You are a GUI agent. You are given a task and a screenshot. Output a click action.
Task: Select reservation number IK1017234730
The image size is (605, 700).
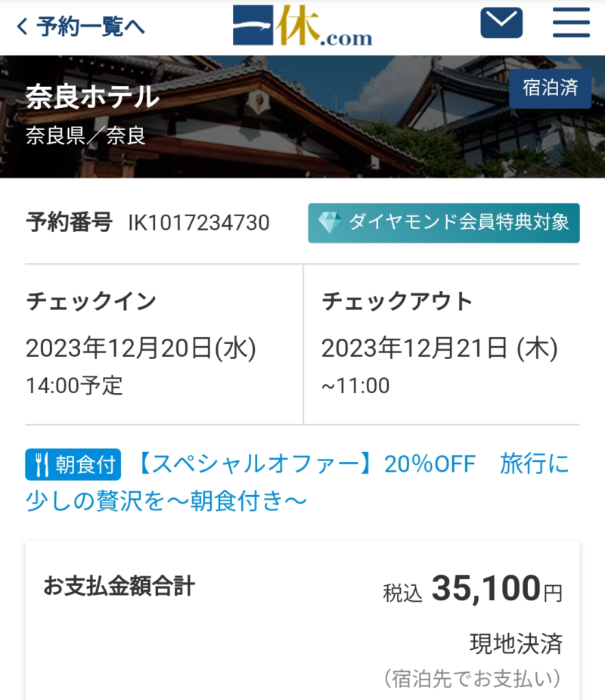coord(199,223)
